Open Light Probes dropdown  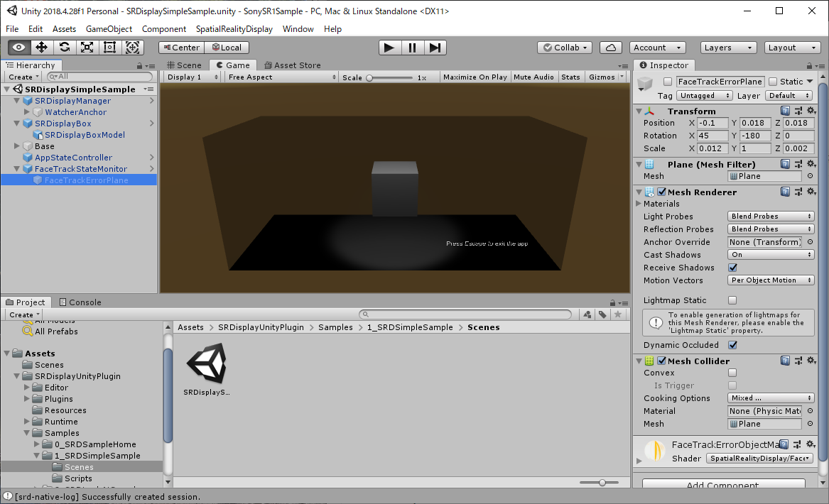tap(771, 216)
